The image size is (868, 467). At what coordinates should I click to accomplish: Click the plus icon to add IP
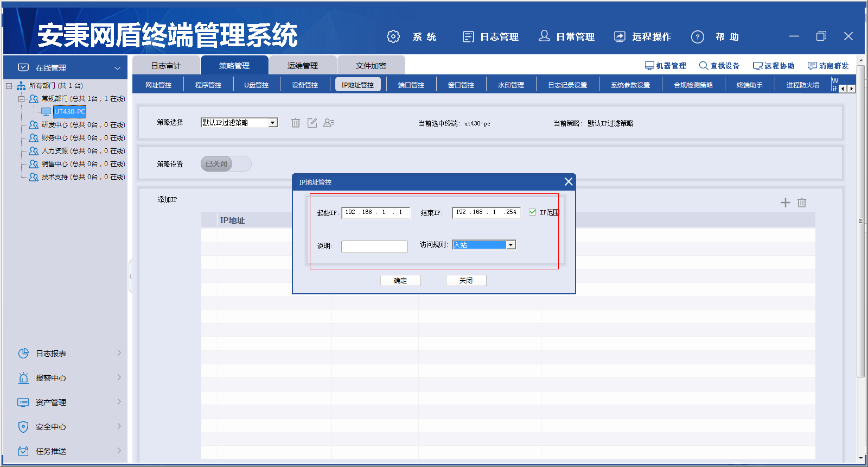785,203
